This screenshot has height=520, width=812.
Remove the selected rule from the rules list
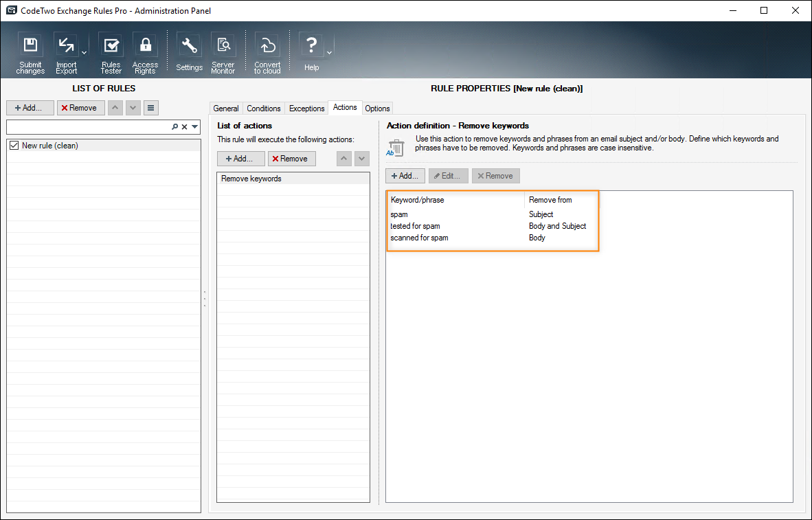tap(81, 108)
